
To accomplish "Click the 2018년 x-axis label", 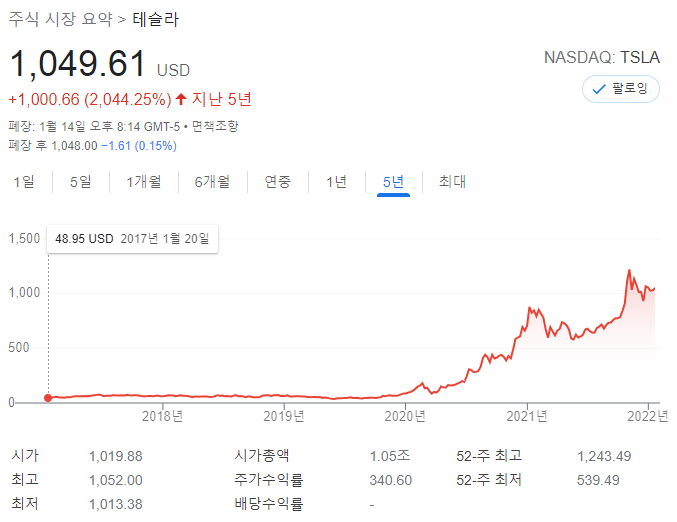I will tap(163, 416).
